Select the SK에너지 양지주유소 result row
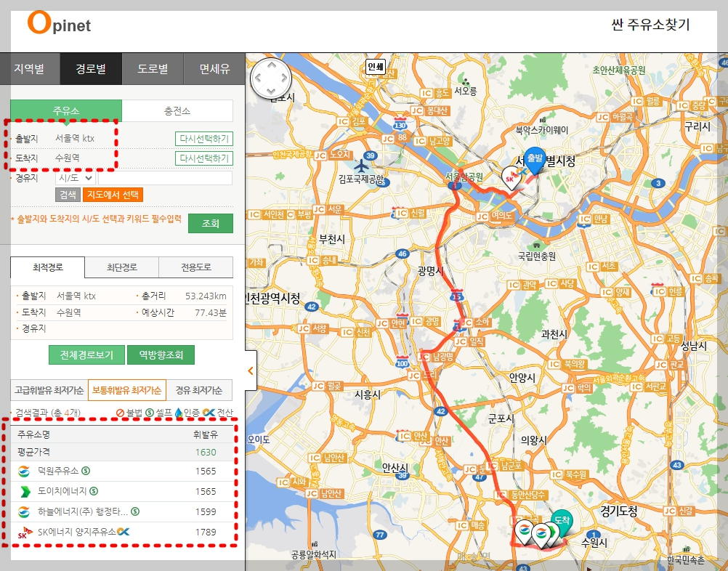Viewport: 728px width, 571px height. click(122, 532)
